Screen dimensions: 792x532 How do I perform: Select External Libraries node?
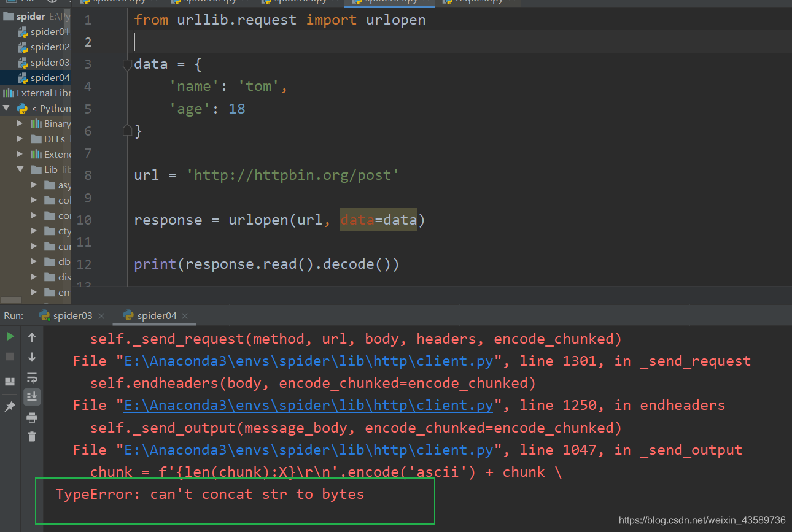pyautogui.click(x=36, y=93)
